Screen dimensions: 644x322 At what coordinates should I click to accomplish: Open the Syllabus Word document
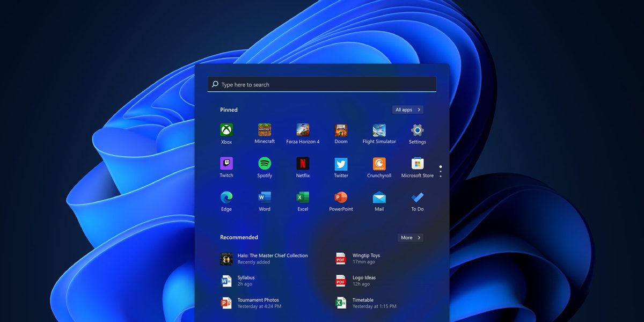pyautogui.click(x=246, y=281)
